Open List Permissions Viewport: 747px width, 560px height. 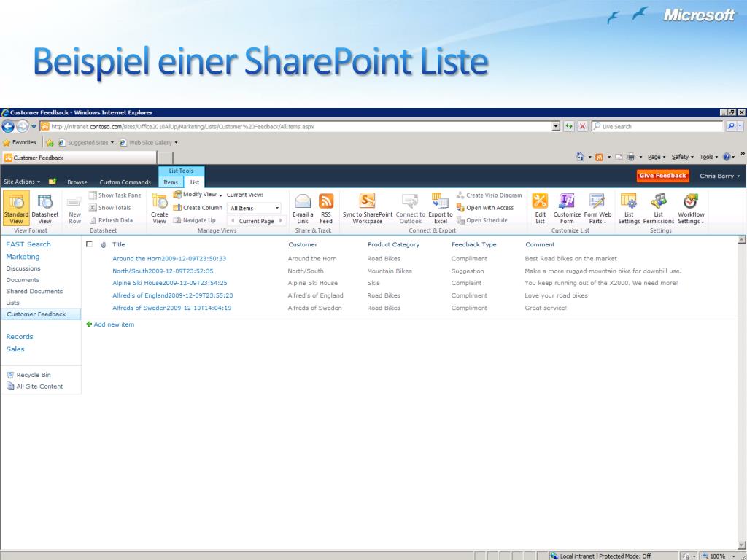[x=659, y=208]
